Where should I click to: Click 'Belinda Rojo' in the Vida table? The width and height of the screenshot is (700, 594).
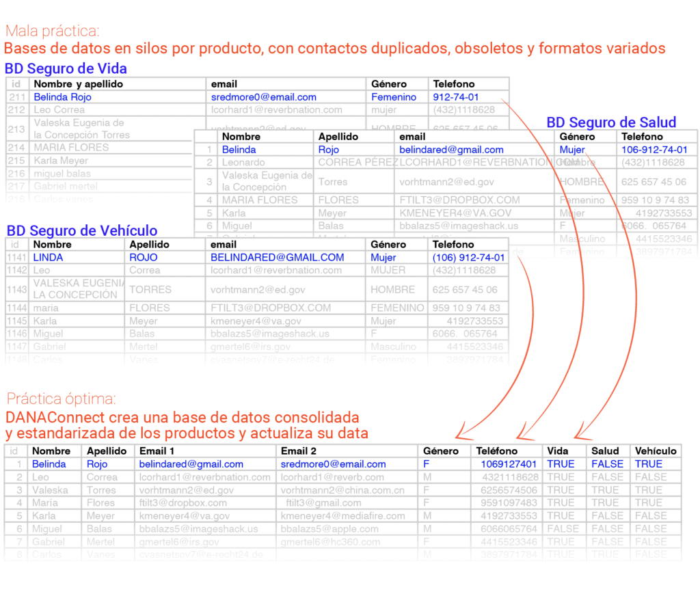click(62, 97)
